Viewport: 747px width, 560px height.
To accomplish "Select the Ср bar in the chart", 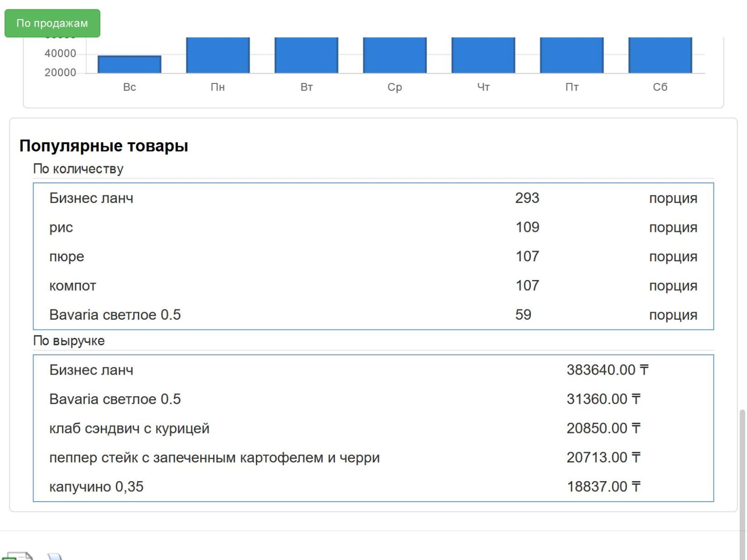I will pyautogui.click(x=395, y=55).
